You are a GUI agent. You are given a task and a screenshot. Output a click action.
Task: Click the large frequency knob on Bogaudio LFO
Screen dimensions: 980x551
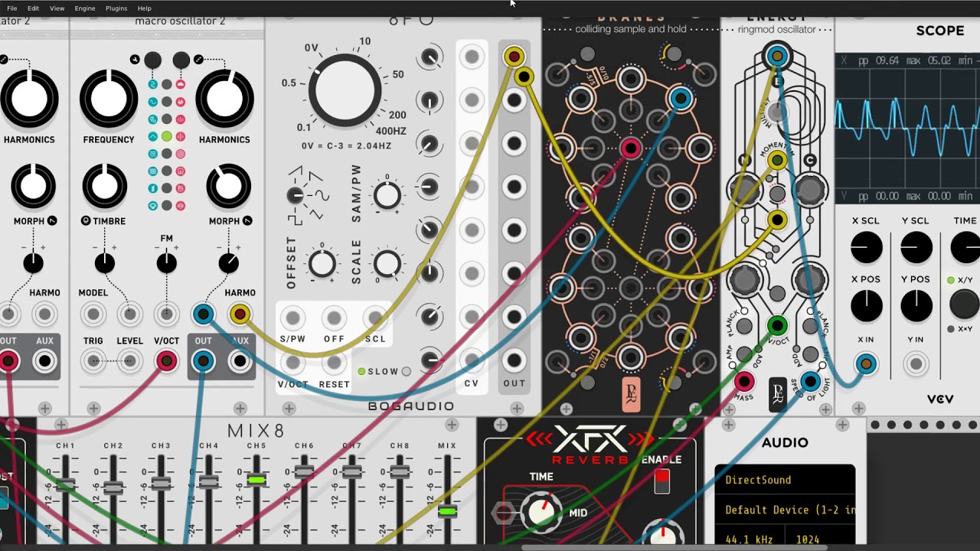click(345, 91)
